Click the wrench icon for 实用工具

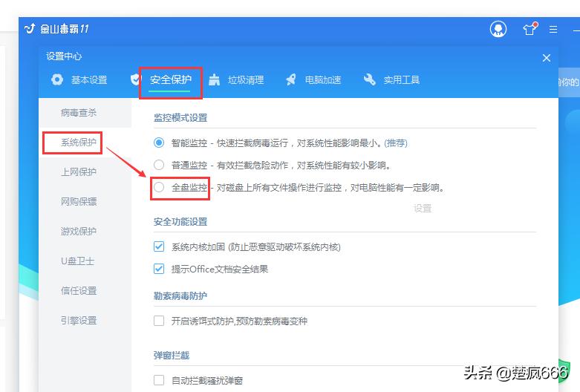tap(369, 79)
